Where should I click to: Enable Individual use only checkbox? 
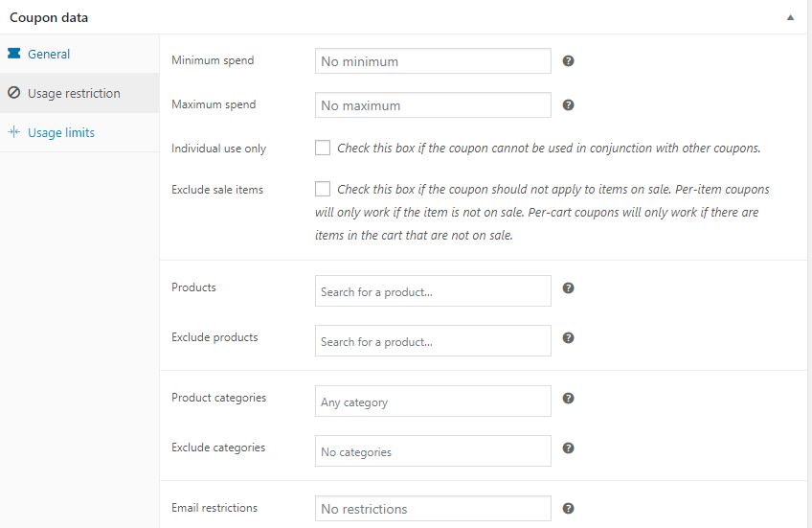[x=323, y=148]
